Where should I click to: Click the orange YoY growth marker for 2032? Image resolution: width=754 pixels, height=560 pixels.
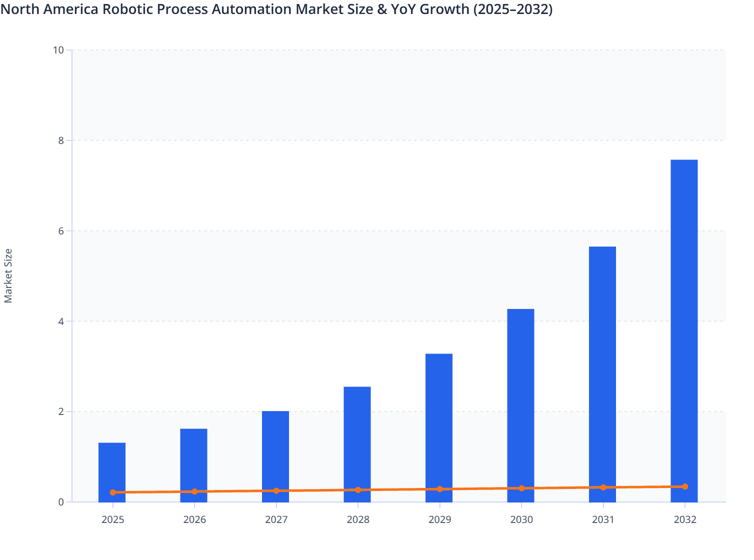(x=685, y=486)
